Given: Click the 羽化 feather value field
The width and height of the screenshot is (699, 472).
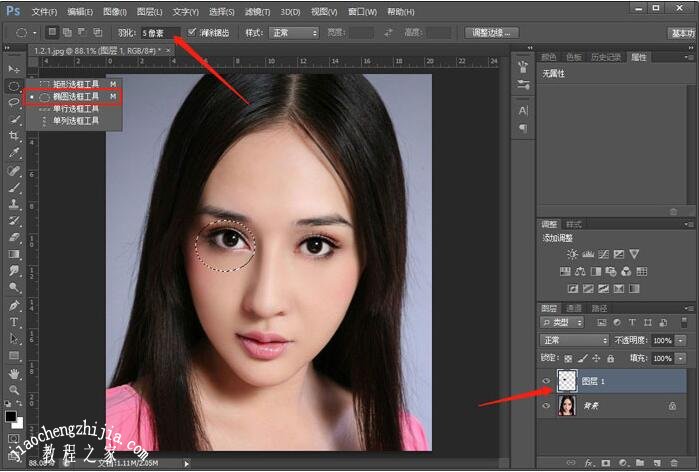Looking at the screenshot, I should point(157,33).
